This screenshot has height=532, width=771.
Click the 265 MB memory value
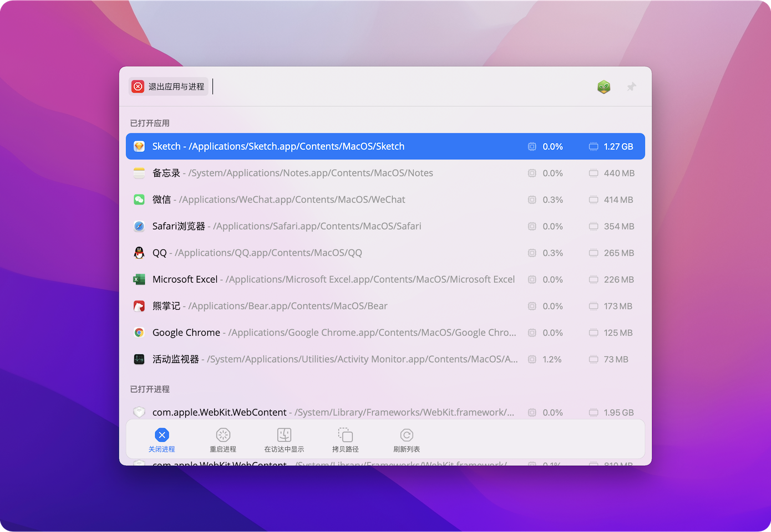[x=619, y=253]
